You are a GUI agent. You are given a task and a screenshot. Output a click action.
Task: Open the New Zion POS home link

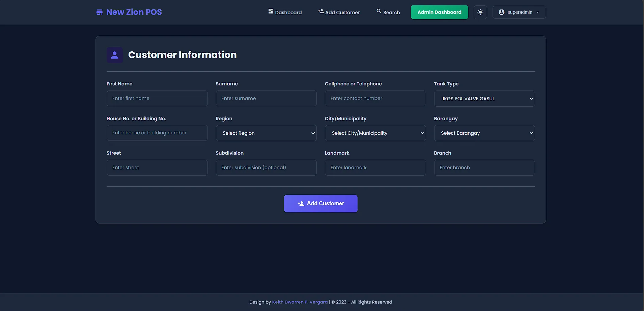(x=129, y=12)
